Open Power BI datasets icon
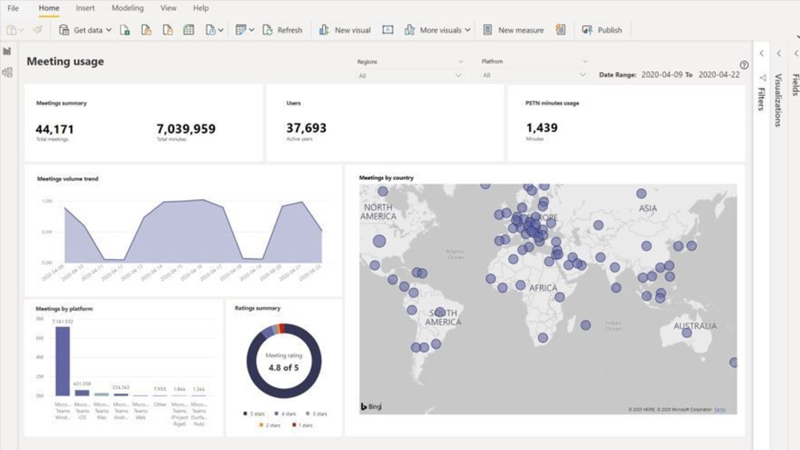 [146, 30]
